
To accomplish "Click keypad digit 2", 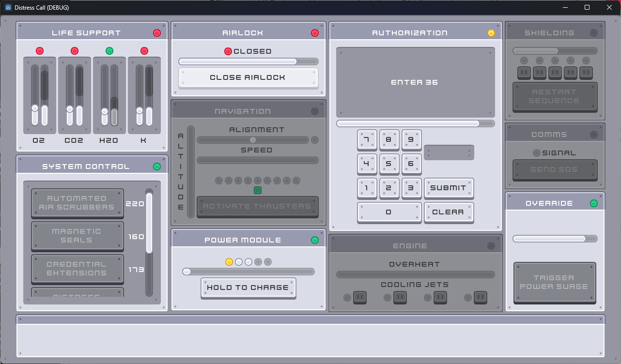I will point(389,188).
